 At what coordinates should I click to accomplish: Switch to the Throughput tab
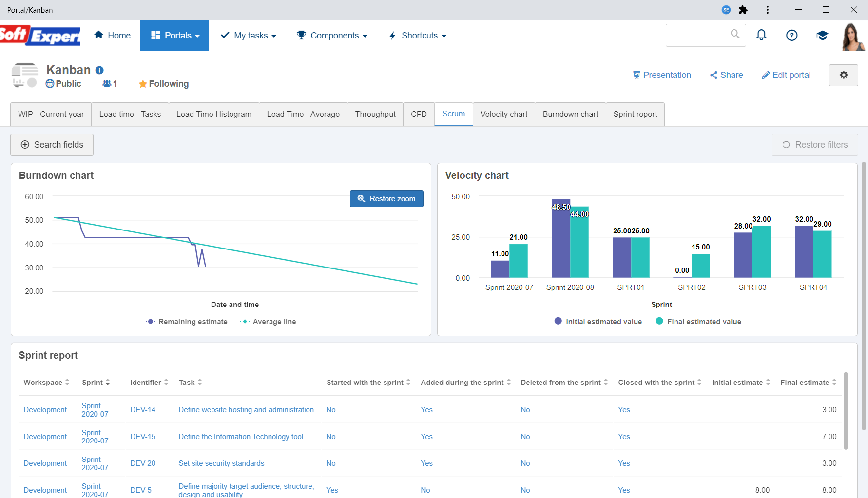coord(375,115)
